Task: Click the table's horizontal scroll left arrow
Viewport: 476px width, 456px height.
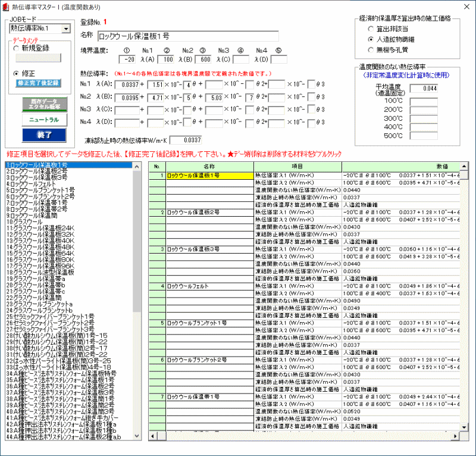Action: (x=153, y=436)
